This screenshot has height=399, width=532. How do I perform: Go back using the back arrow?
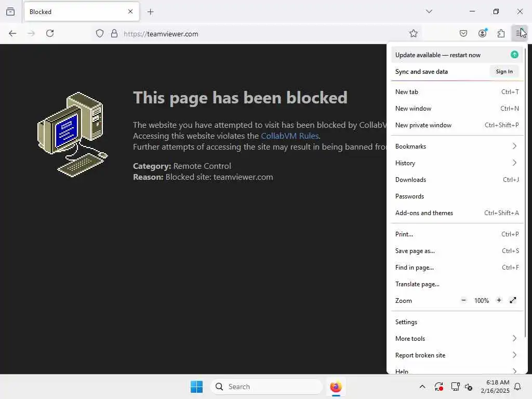point(12,33)
